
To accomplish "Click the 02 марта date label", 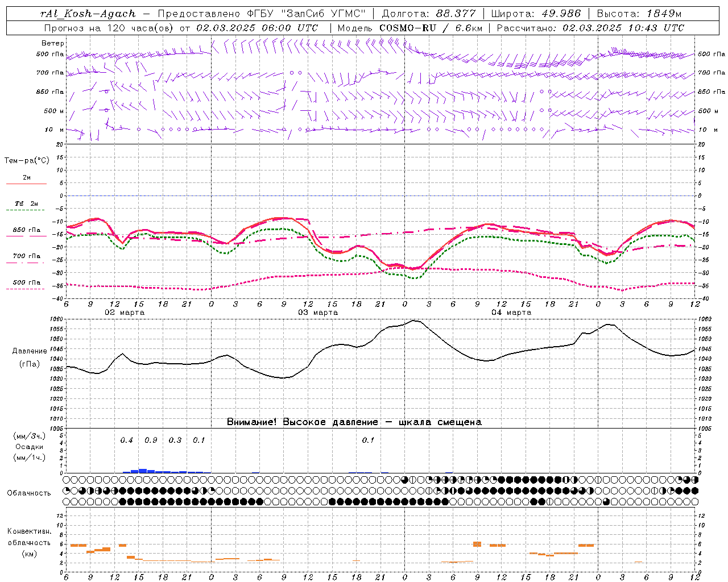I will (125, 313).
